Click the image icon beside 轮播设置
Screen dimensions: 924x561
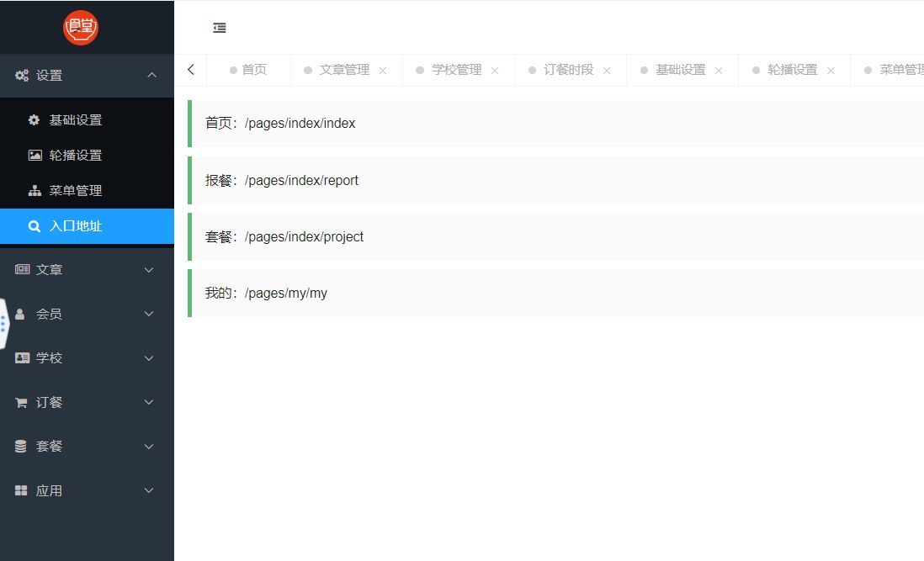(35, 156)
